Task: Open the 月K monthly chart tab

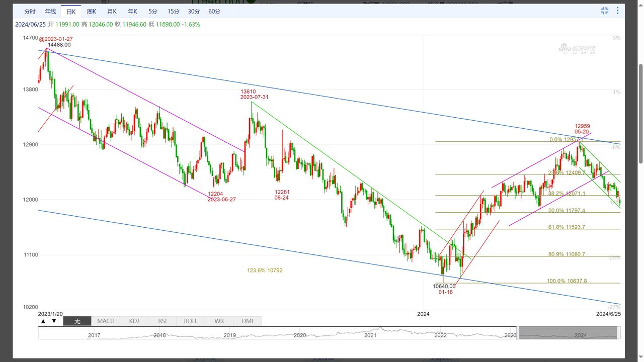Action: pyautogui.click(x=112, y=11)
